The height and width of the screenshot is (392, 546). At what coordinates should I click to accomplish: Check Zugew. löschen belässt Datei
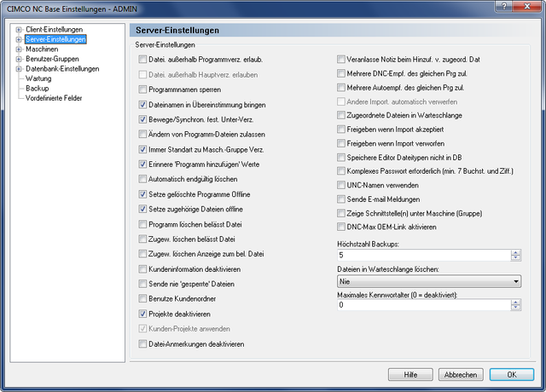pos(142,239)
